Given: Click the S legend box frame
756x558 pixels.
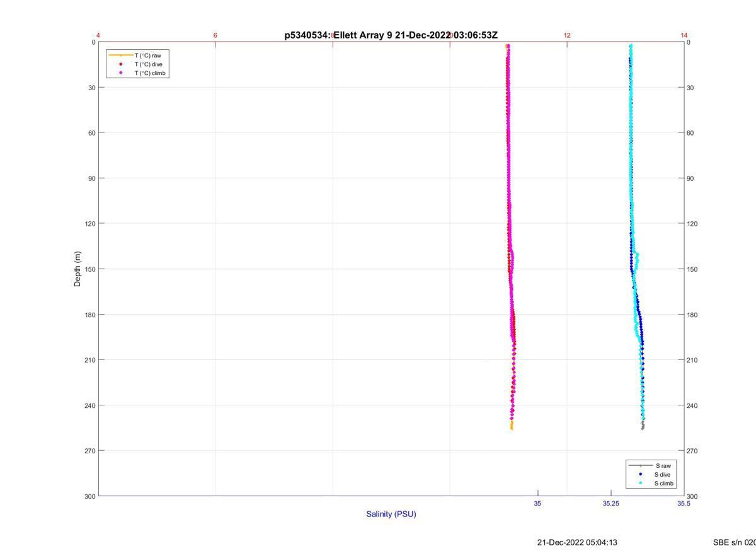Looking at the screenshot, I should [651, 474].
